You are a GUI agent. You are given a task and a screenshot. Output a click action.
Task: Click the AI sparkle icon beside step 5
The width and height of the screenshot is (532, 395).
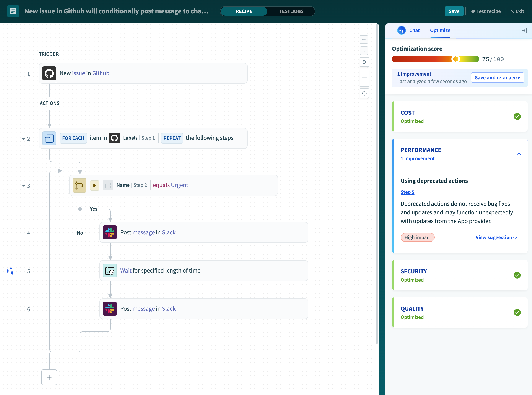[x=10, y=271]
